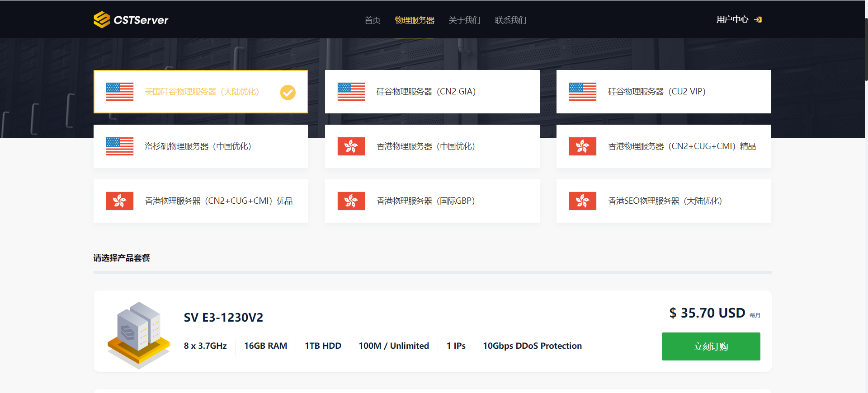This screenshot has width=868, height=393.
Task: Click Hong Kong flag on 精品 card
Action: point(583,146)
